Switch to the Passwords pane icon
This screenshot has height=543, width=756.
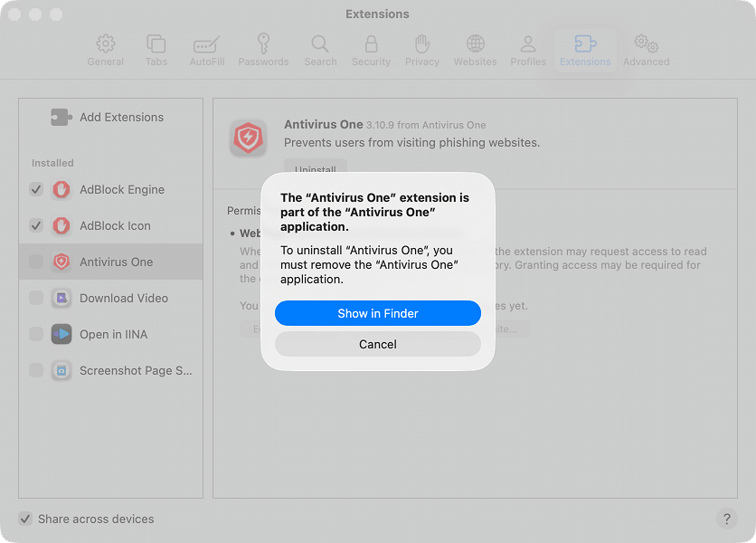pyautogui.click(x=263, y=45)
